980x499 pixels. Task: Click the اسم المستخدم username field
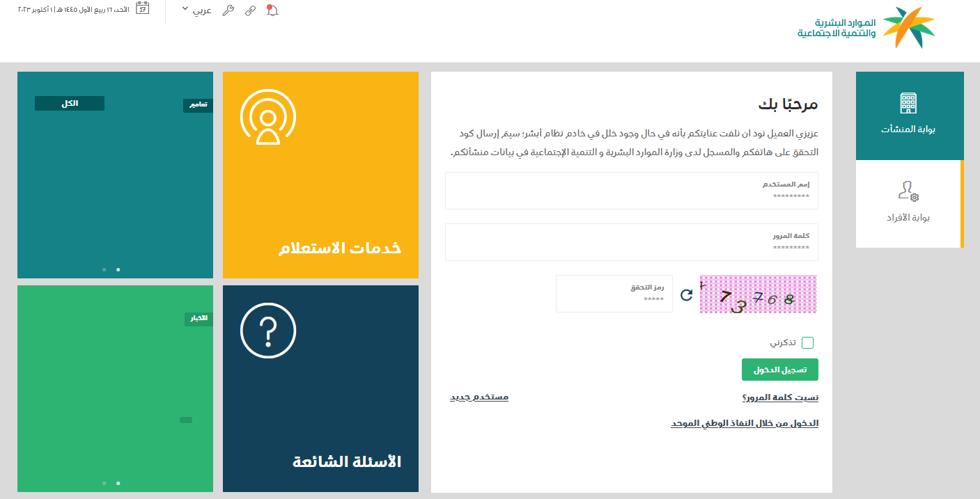(x=631, y=191)
